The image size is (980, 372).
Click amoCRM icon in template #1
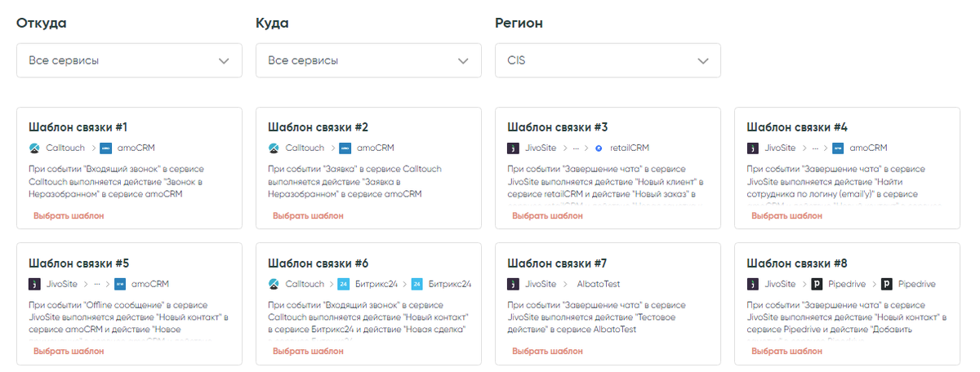[105, 148]
